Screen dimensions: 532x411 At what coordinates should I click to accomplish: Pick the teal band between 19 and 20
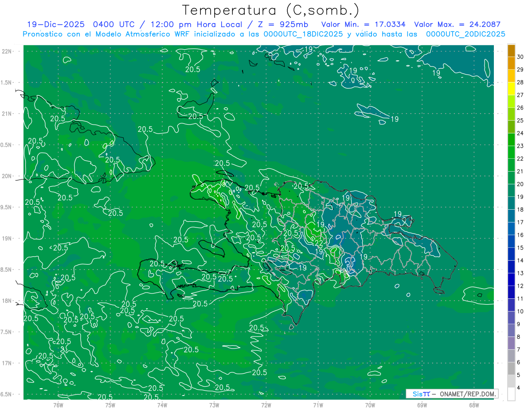(511, 191)
